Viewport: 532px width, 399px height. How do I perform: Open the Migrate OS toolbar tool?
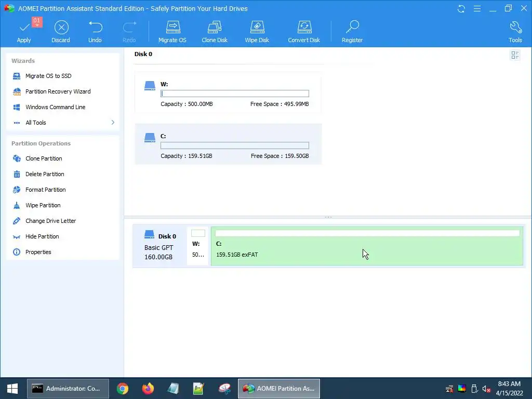172,32
